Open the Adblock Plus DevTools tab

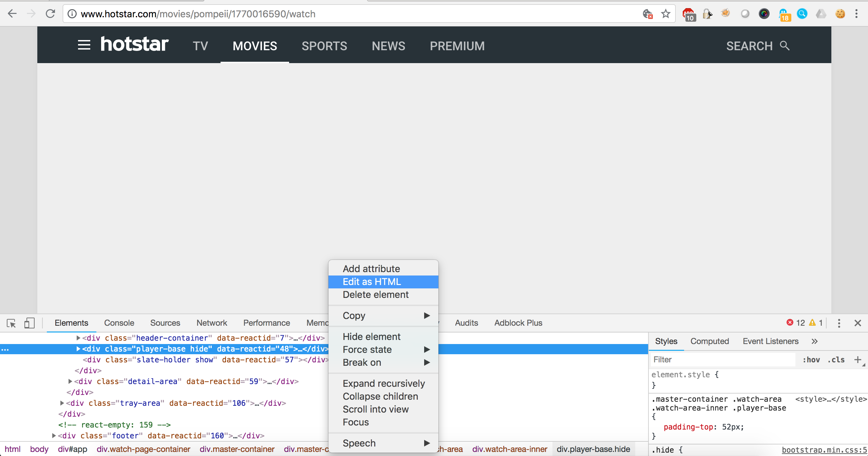click(518, 323)
